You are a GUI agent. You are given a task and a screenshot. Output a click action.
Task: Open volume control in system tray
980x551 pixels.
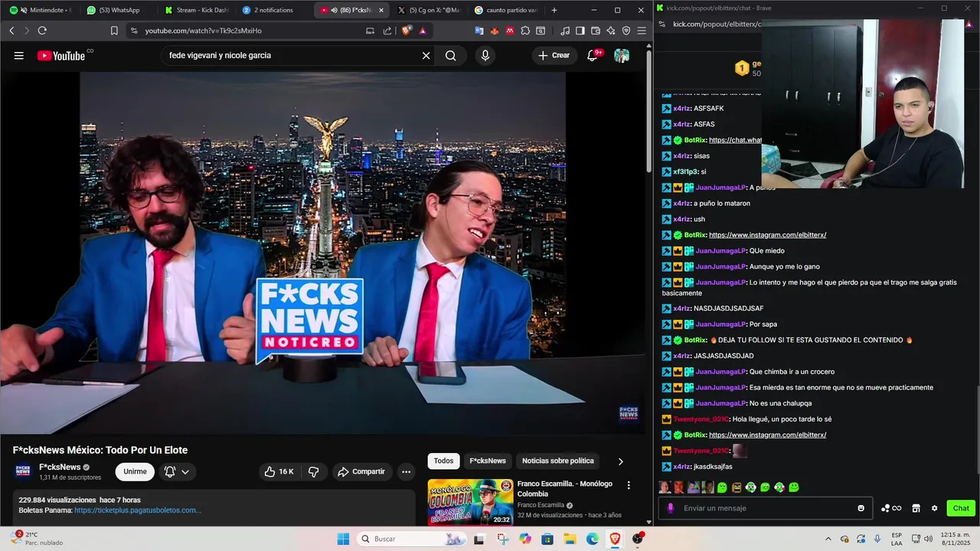click(928, 539)
